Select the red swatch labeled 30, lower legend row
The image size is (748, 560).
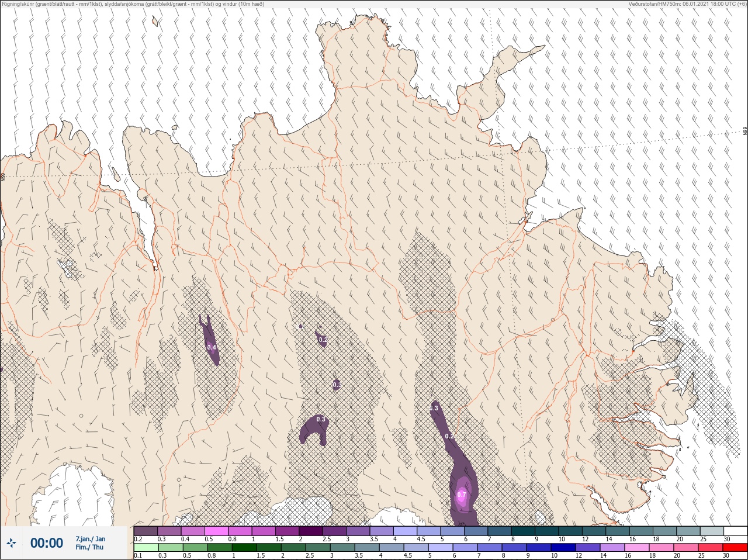[x=735, y=548]
